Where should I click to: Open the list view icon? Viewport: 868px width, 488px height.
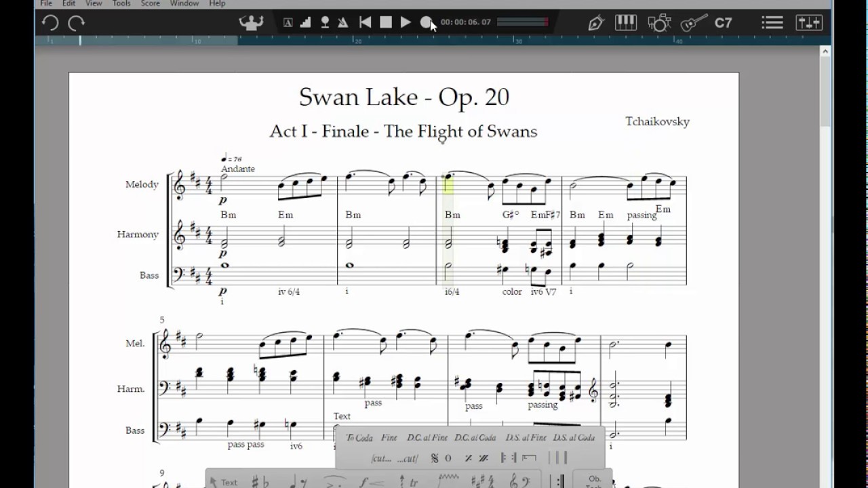[x=772, y=23]
